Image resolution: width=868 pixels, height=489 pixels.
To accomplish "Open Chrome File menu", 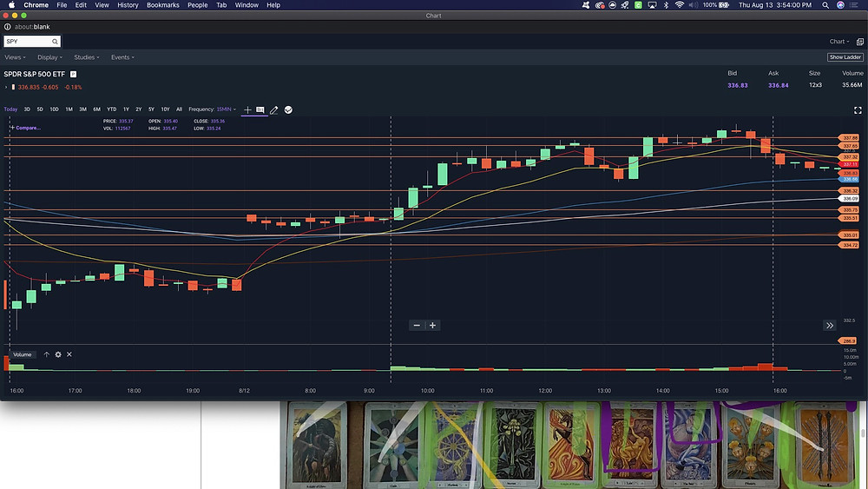I will tap(62, 5).
